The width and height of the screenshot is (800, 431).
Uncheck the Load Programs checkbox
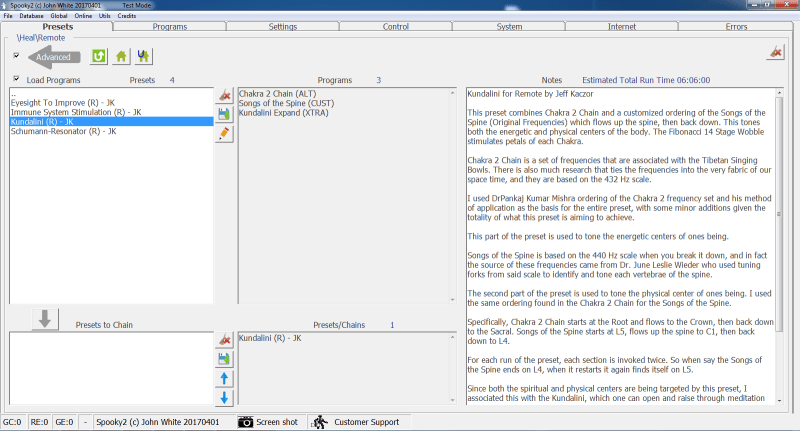point(16,79)
